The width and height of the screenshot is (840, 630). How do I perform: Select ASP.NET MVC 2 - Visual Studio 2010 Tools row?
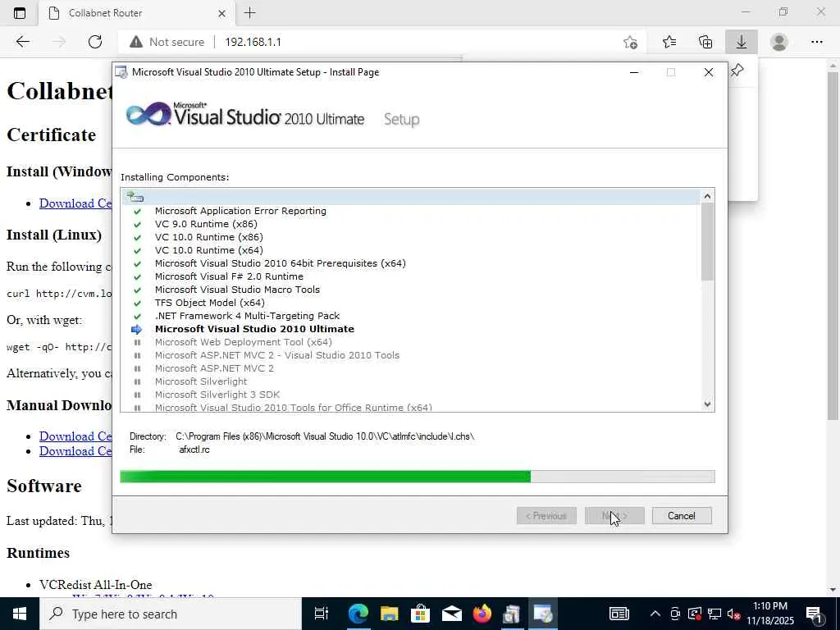(x=411, y=355)
